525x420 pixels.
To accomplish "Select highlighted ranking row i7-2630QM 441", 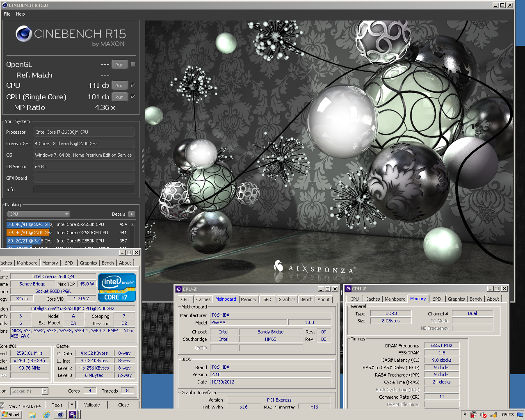I will coord(68,233).
